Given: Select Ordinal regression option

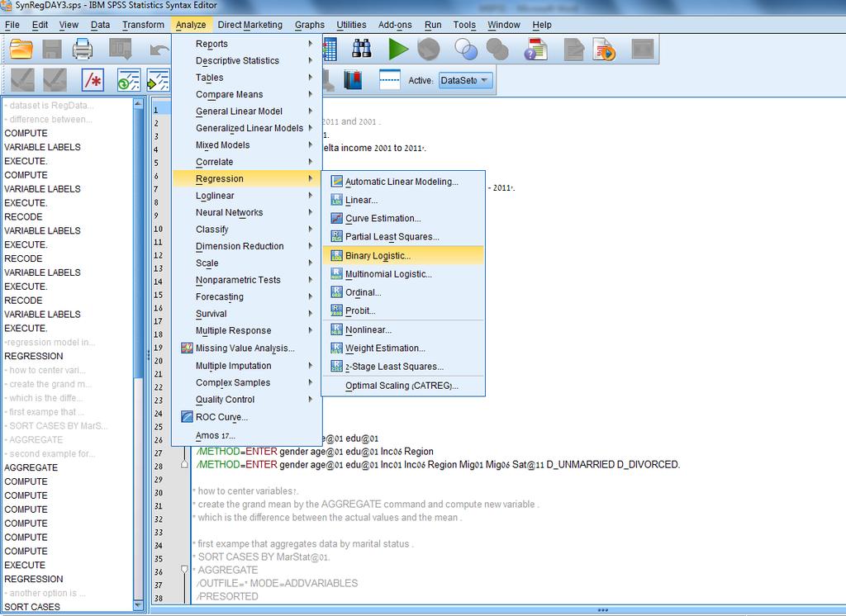Looking at the screenshot, I should click(403, 292).
